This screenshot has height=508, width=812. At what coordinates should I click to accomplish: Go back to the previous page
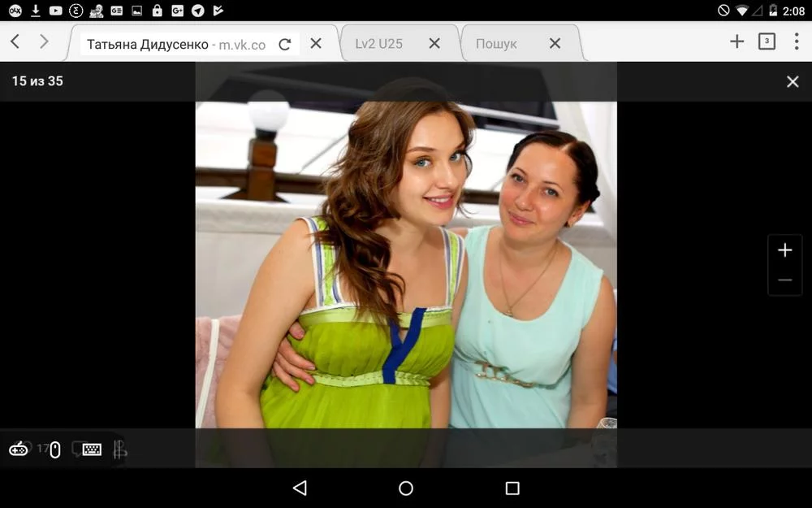[x=15, y=42]
